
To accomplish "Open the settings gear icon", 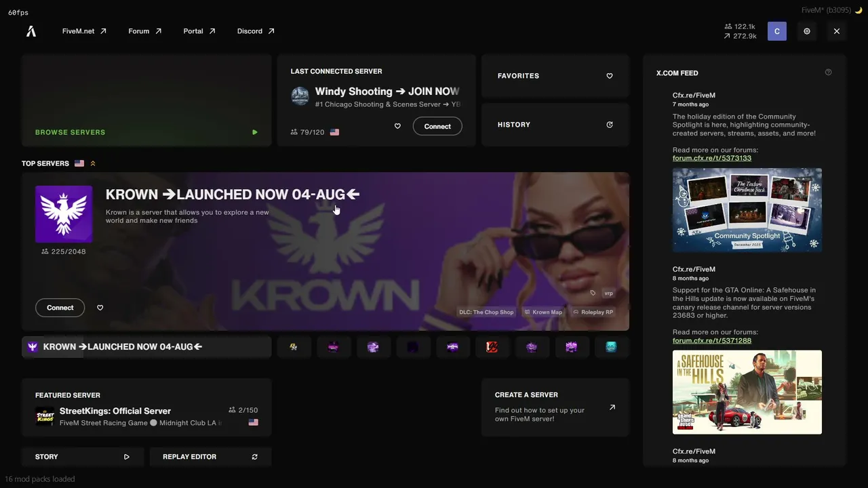I will (x=807, y=31).
